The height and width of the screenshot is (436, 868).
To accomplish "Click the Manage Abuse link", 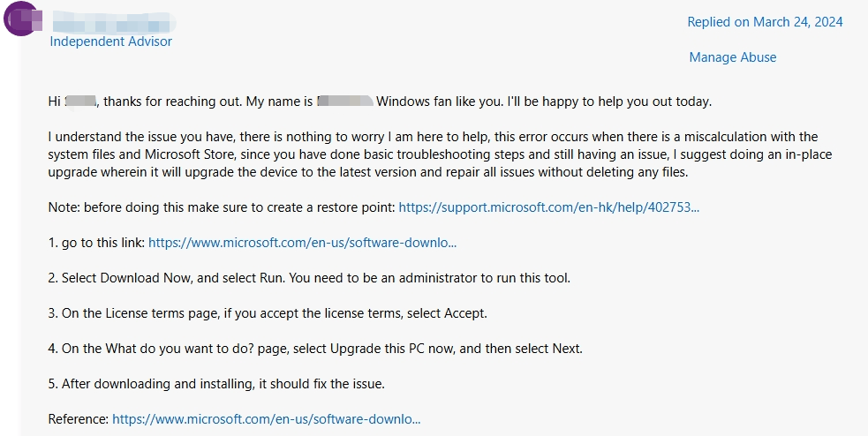I will point(732,57).
